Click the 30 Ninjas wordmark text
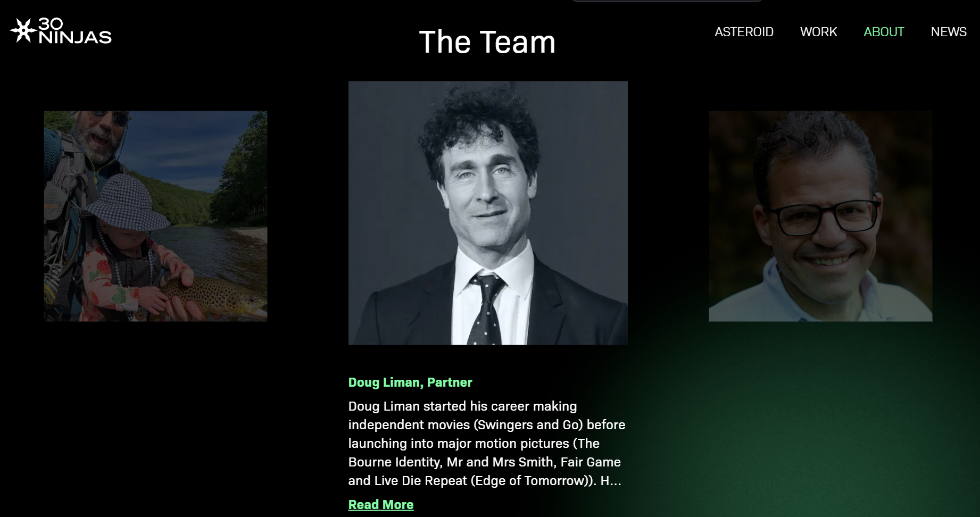 75,30
